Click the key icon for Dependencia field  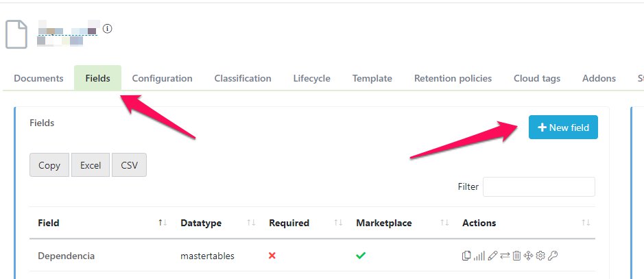[x=553, y=256]
